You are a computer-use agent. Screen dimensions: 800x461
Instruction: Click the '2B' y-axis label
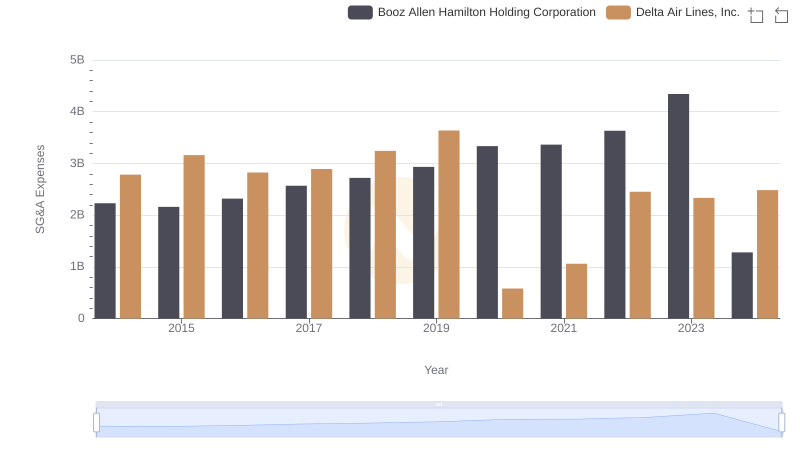pos(78,215)
